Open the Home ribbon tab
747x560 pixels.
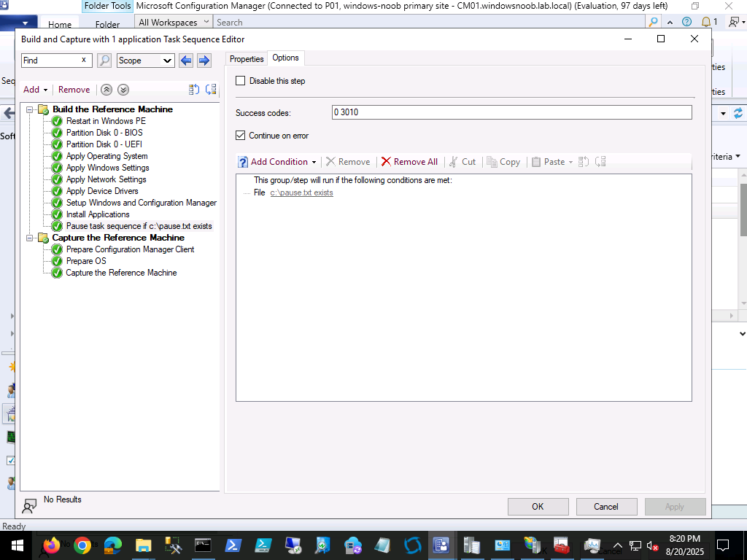click(x=60, y=24)
